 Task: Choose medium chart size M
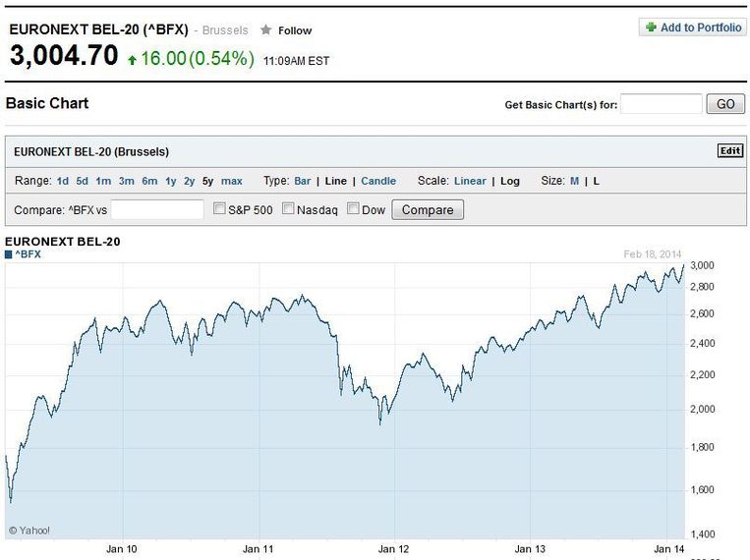pos(575,181)
